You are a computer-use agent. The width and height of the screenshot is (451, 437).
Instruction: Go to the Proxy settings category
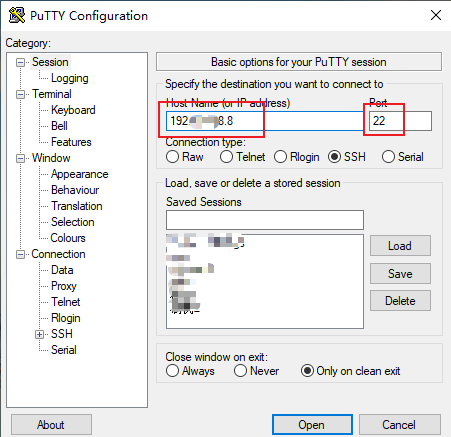coord(64,286)
